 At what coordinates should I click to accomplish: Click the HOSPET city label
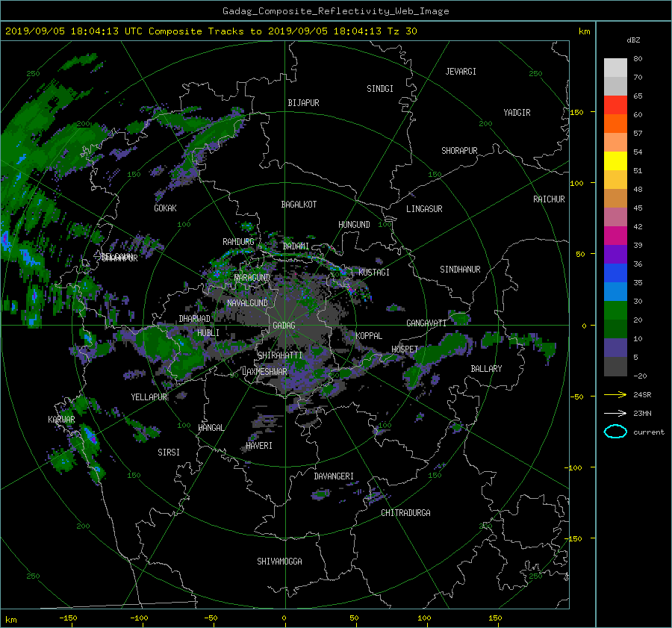coord(405,349)
